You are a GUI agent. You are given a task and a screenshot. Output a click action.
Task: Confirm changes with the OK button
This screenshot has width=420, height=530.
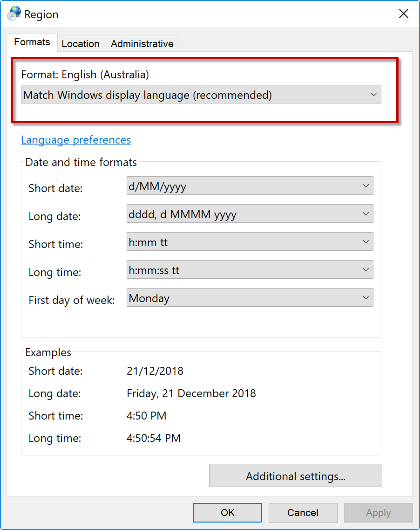(x=227, y=513)
